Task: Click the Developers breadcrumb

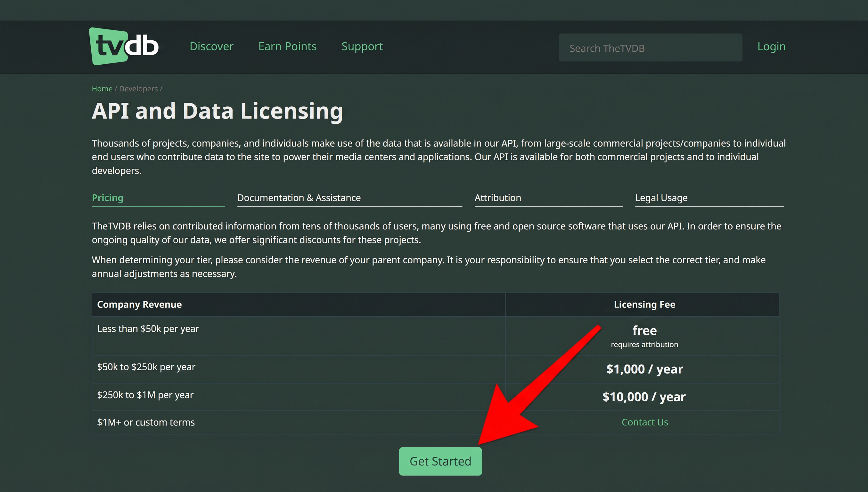Action: (x=138, y=88)
